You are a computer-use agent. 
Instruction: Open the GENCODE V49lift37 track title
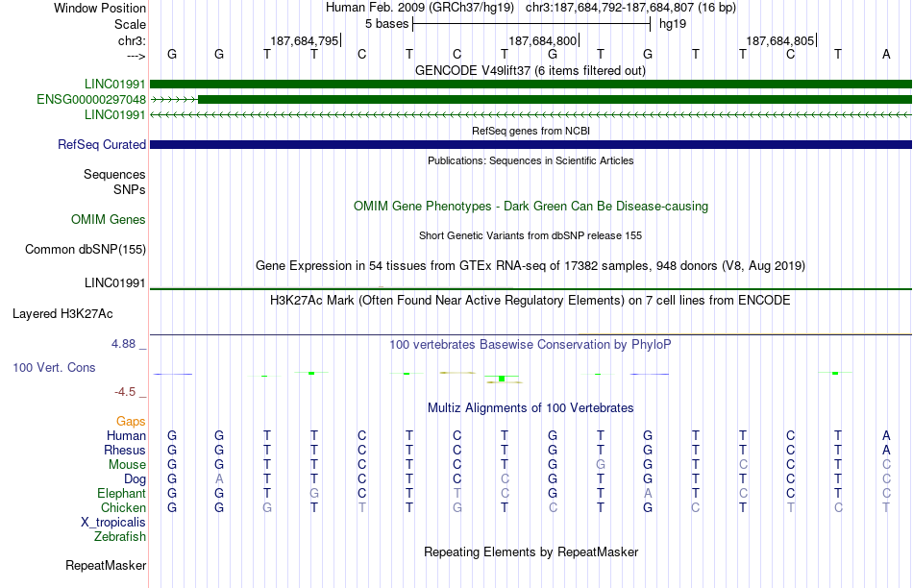(530, 70)
